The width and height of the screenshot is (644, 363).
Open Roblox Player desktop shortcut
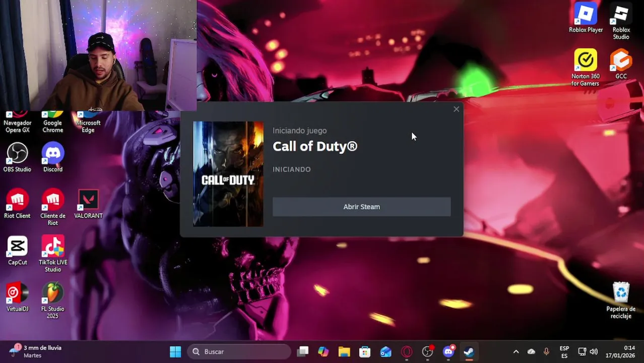586,18
